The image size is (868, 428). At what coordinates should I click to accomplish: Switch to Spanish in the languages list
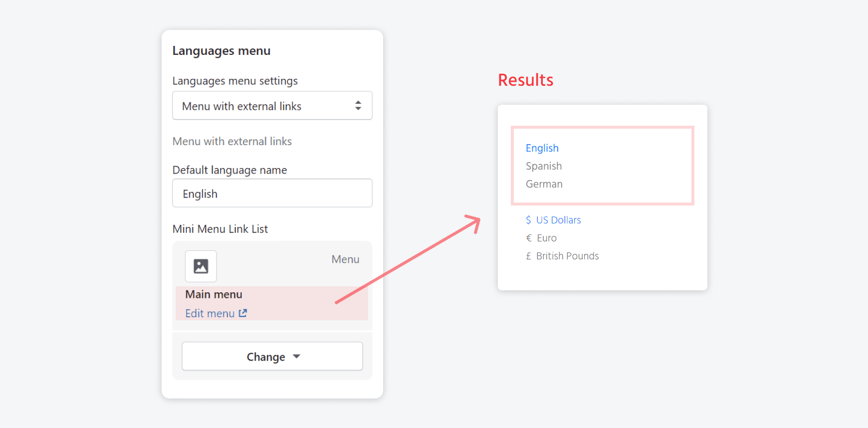tap(544, 166)
